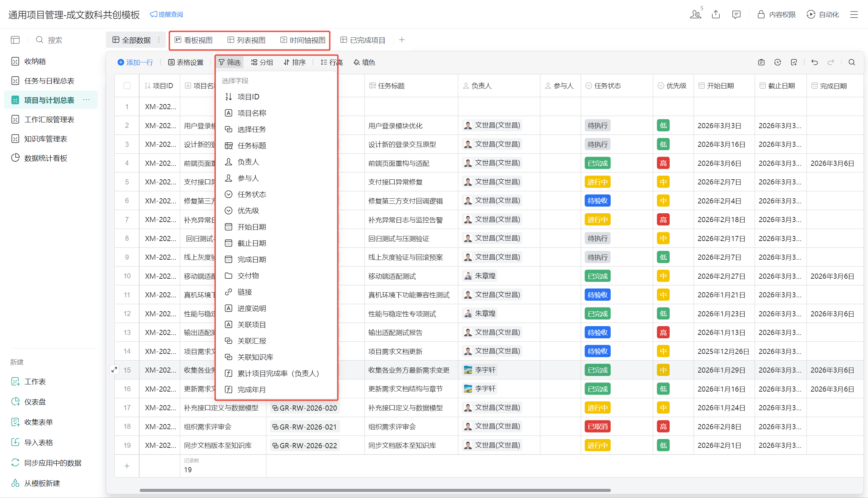Open 全部数据 view options dots
Viewport: 868px width, 498px height.
159,40
